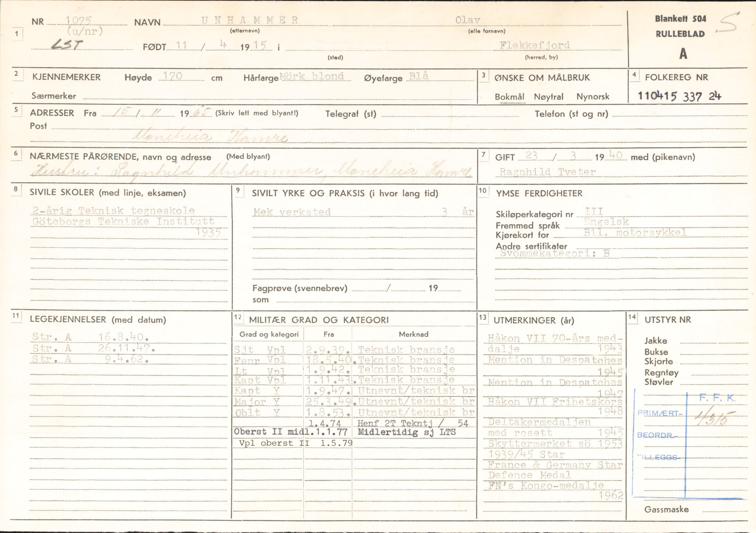Select 2-årig Teknisk tegneskole line
756x533 pixels.
(x=113, y=211)
